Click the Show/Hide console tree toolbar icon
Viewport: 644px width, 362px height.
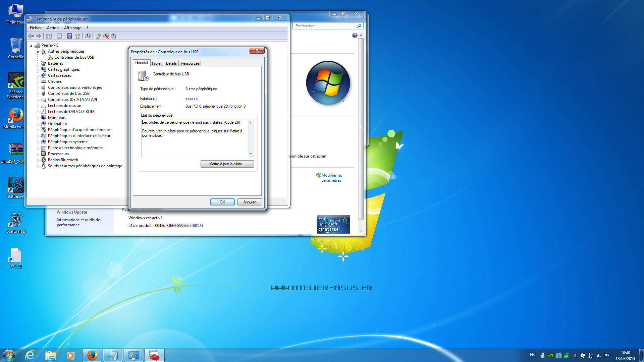point(49,36)
